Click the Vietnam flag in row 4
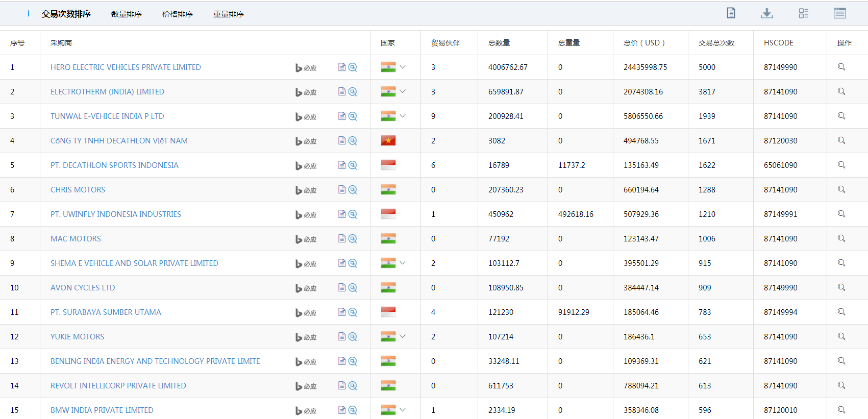 [388, 140]
